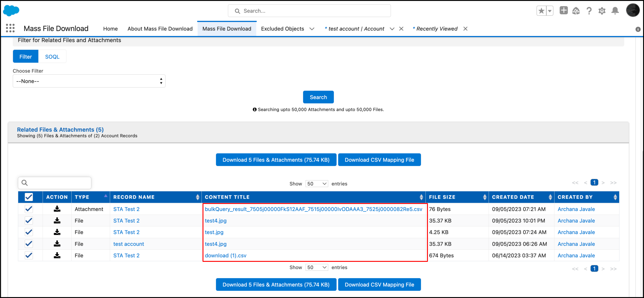Expand the Excluded Objects tab chevron
The width and height of the screenshot is (644, 298).
click(312, 29)
